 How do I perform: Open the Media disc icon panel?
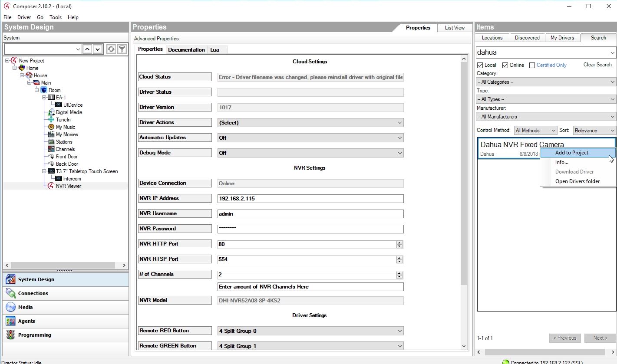coord(11,307)
